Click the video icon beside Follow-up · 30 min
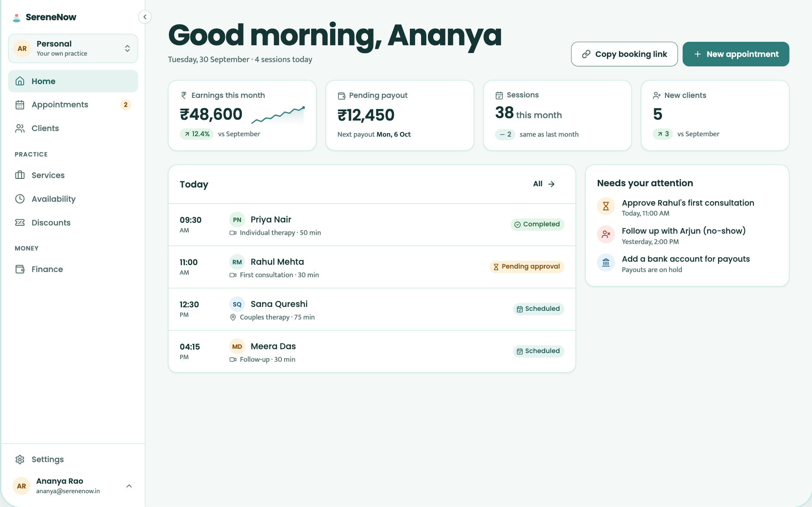Image resolution: width=812 pixels, height=507 pixels. (x=233, y=360)
